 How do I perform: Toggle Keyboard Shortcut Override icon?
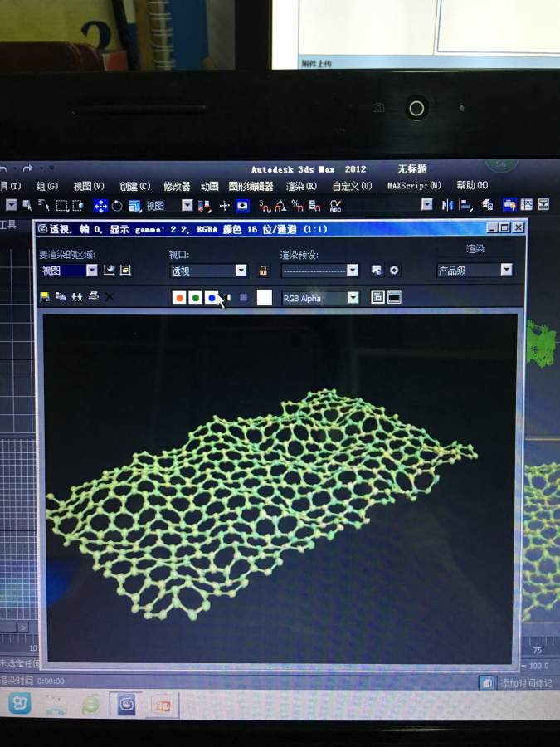(x=242, y=206)
